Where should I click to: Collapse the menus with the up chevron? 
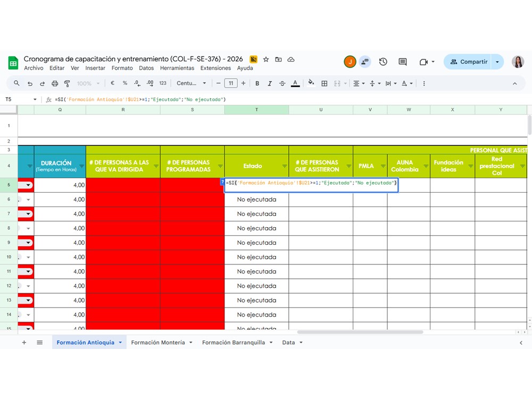click(514, 84)
